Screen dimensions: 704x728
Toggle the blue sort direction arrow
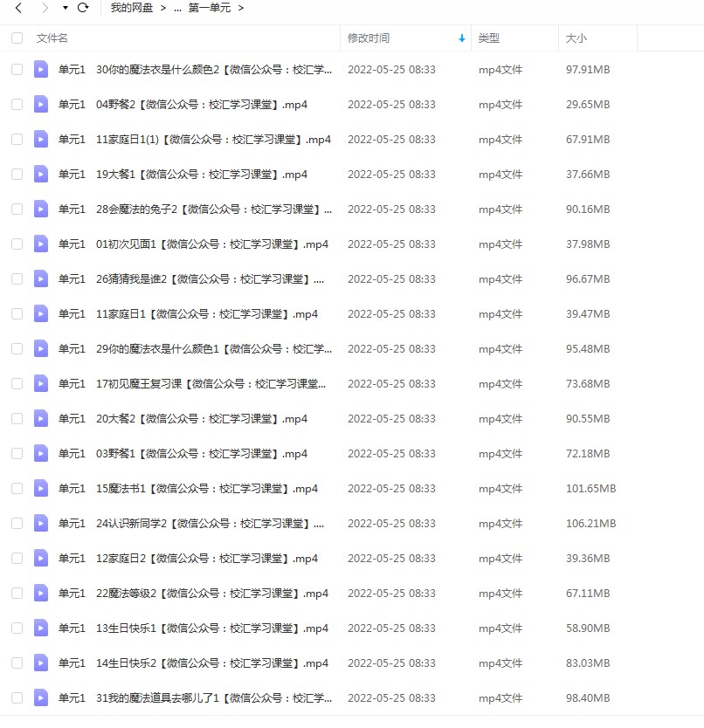(462, 38)
